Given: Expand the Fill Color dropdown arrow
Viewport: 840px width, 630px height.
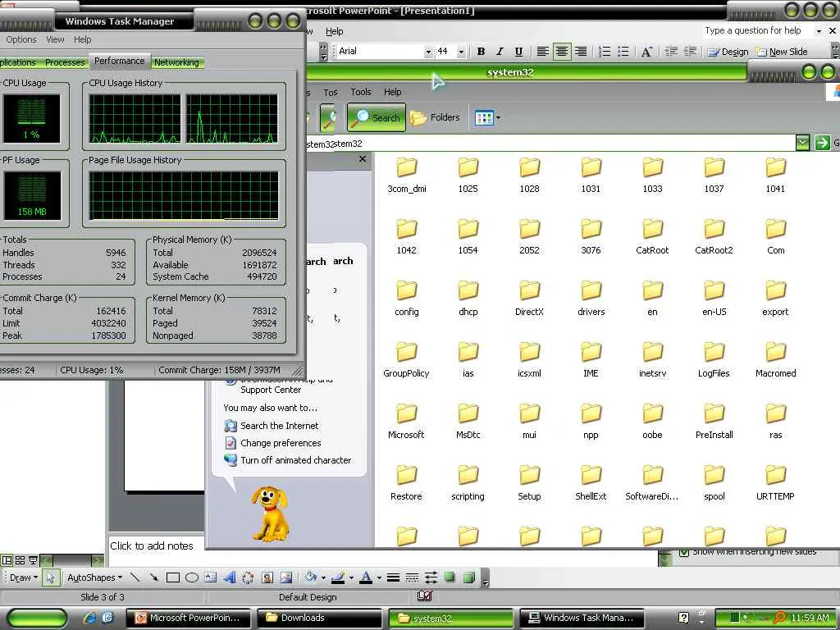Looking at the screenshot, I should [323, 578].
